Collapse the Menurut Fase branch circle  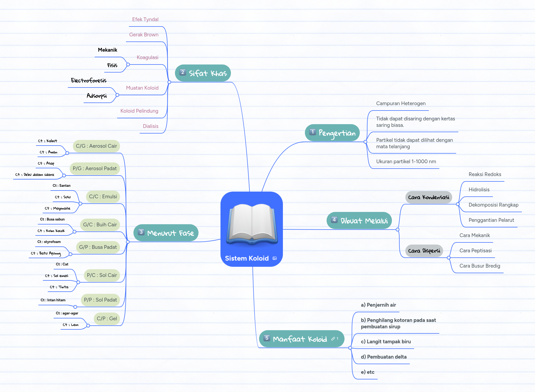pos(128,242)
